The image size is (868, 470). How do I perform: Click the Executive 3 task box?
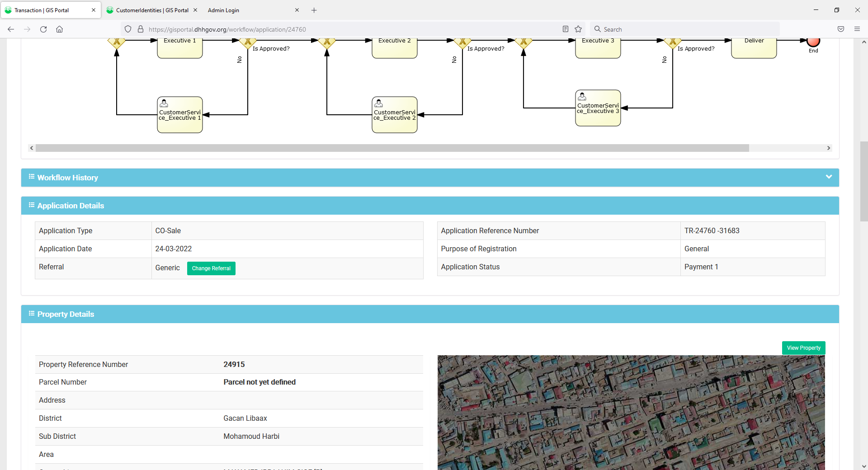[x=598, y=47]
